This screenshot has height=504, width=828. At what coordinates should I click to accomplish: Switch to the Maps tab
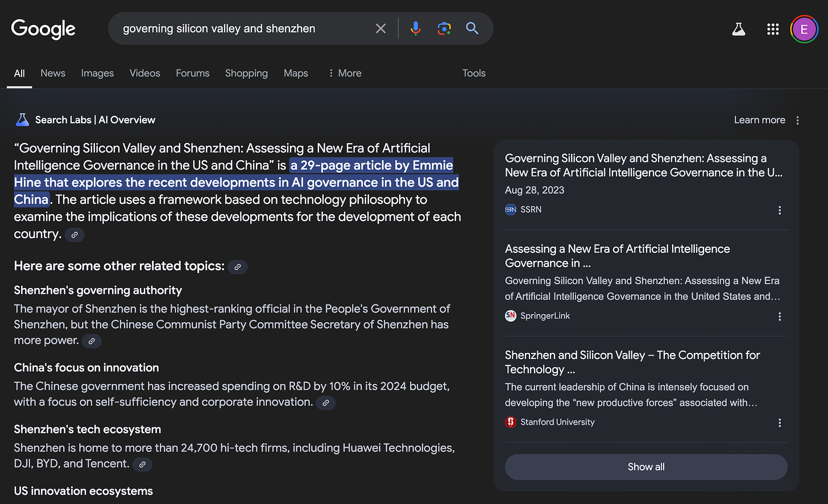[x=296, y=73]
